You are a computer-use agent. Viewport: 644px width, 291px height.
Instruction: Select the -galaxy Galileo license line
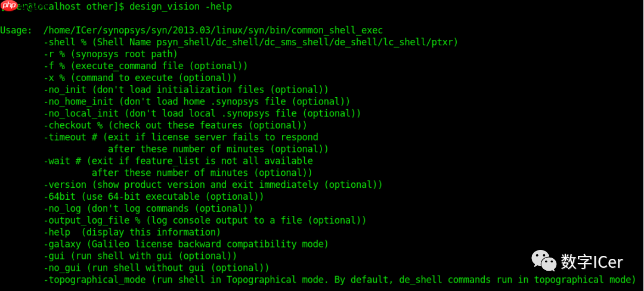(186, 244)
